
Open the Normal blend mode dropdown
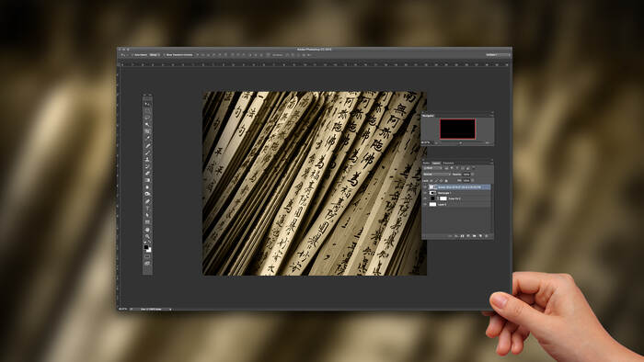437,175
